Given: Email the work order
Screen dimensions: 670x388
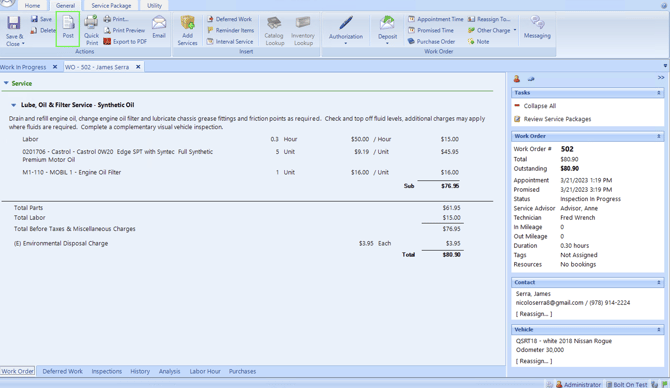Looking at the screenshot, I should point(159,27).
